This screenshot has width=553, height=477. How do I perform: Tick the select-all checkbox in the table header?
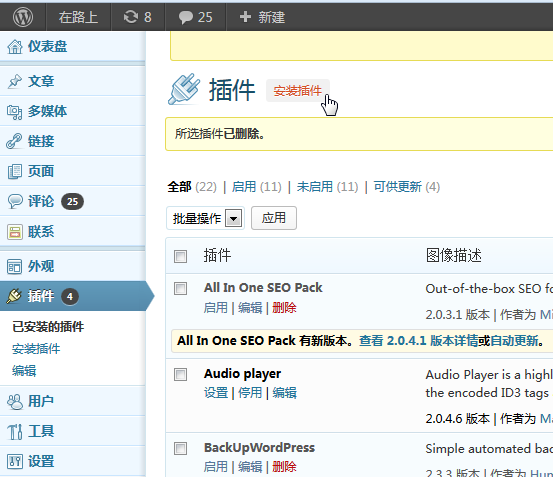click(x=181, y=256)
